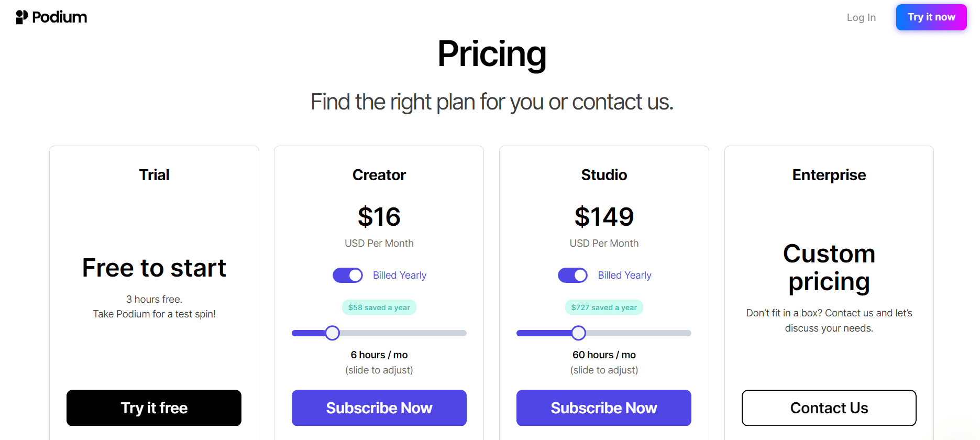The width and height of the screenshot is (980, 440).
Task: Click Try it free on Trial plan
Action: tap(154, 408)
